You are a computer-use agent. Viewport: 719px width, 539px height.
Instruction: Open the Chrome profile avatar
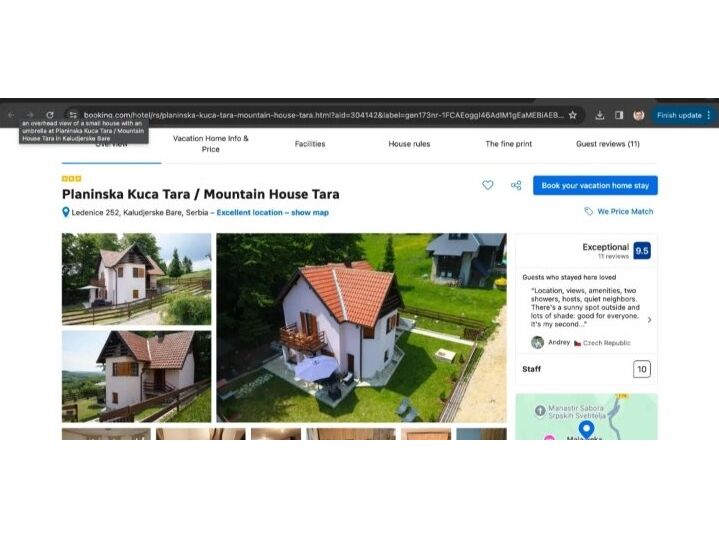click(x=638, y=115)
